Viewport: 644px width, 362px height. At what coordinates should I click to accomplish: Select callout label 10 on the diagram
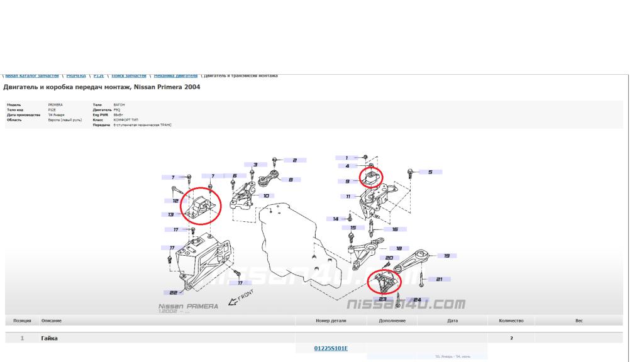(x=266, y=196)
